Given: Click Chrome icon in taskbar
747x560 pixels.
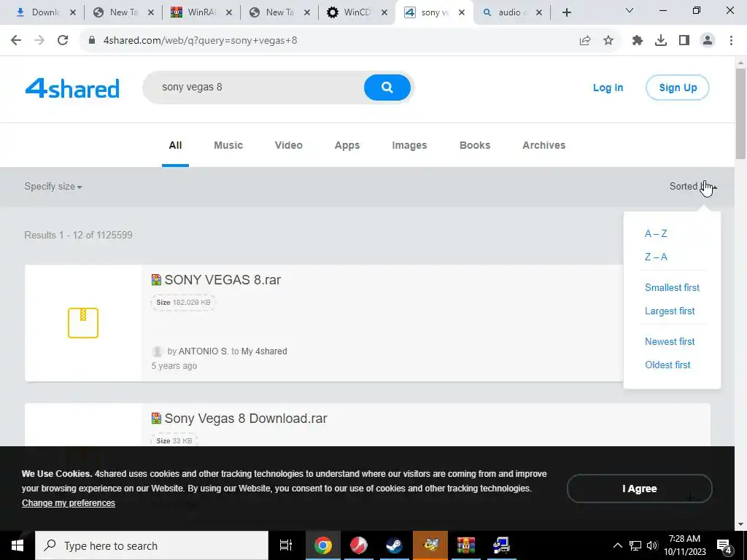Looking at the screenshot, I should click(x=322, y=545).
